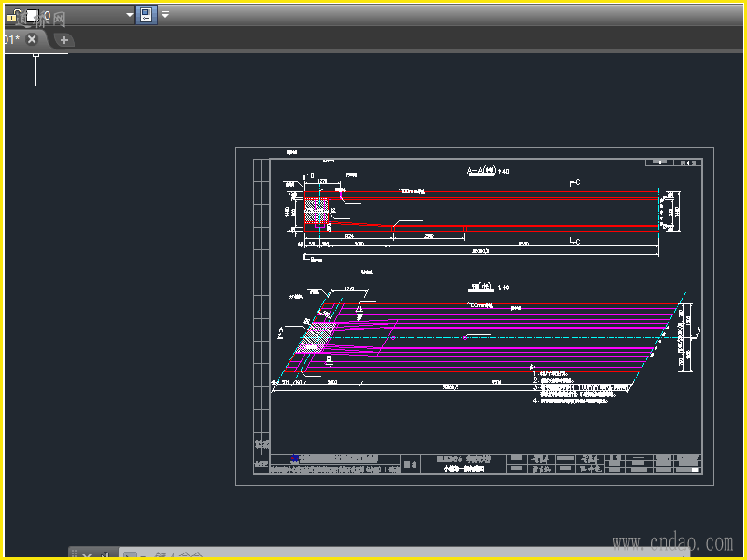Switch to the 01* drawing tab
747x560 pixels.
(x=11, y=40)
